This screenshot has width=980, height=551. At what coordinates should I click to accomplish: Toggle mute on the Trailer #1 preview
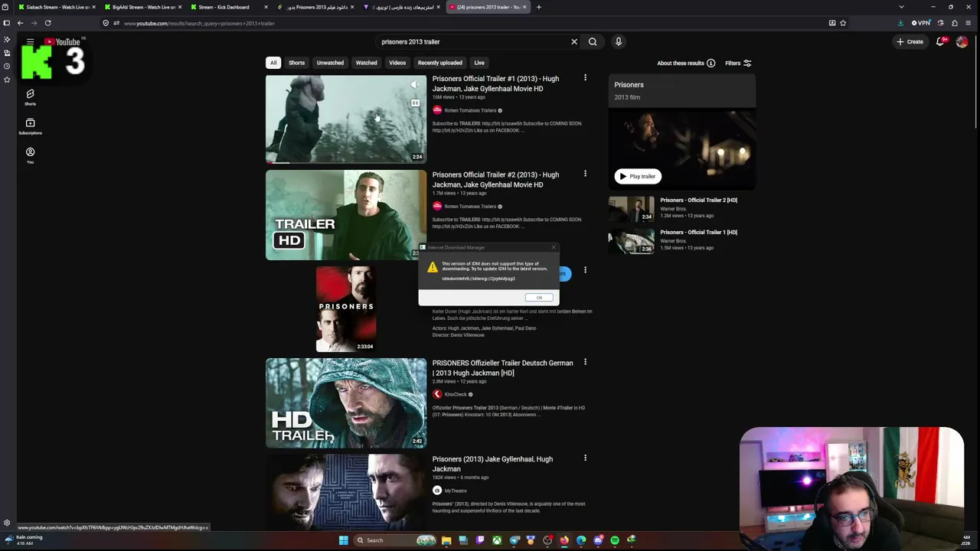(415, 85)
